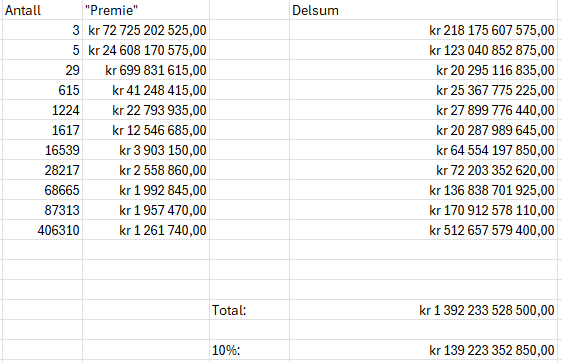Select premie cell kr 699 831 615,00
The width and height of the screenshot is (562, 362).
click(x=146, y=70)
